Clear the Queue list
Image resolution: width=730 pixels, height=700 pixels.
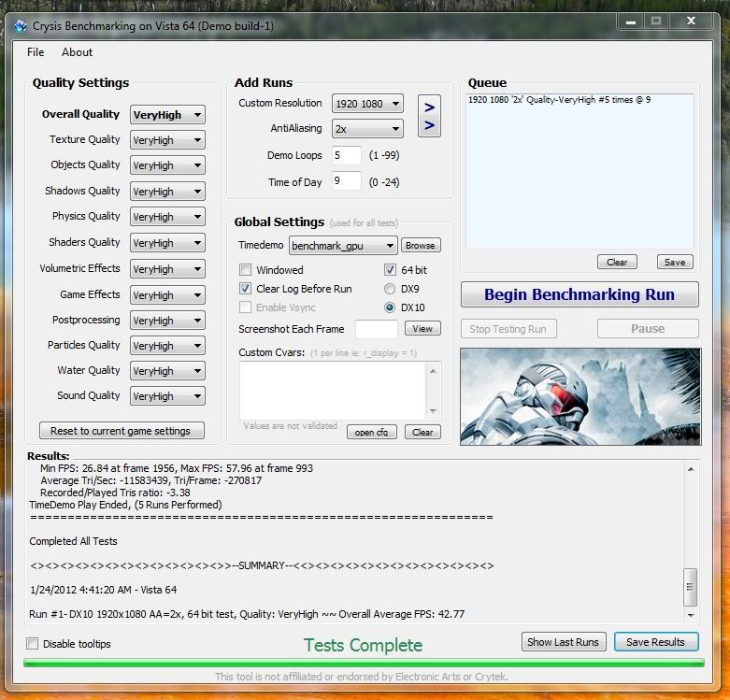coord(617,262)
